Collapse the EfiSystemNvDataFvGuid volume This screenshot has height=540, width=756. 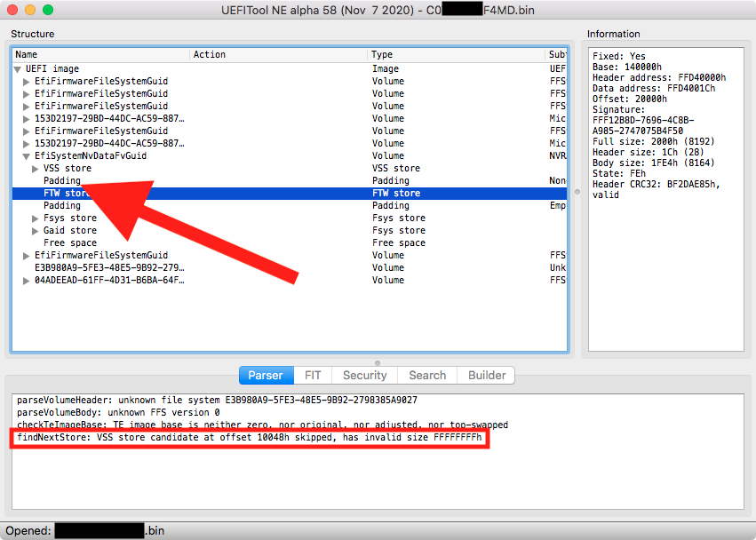point(27,155)
